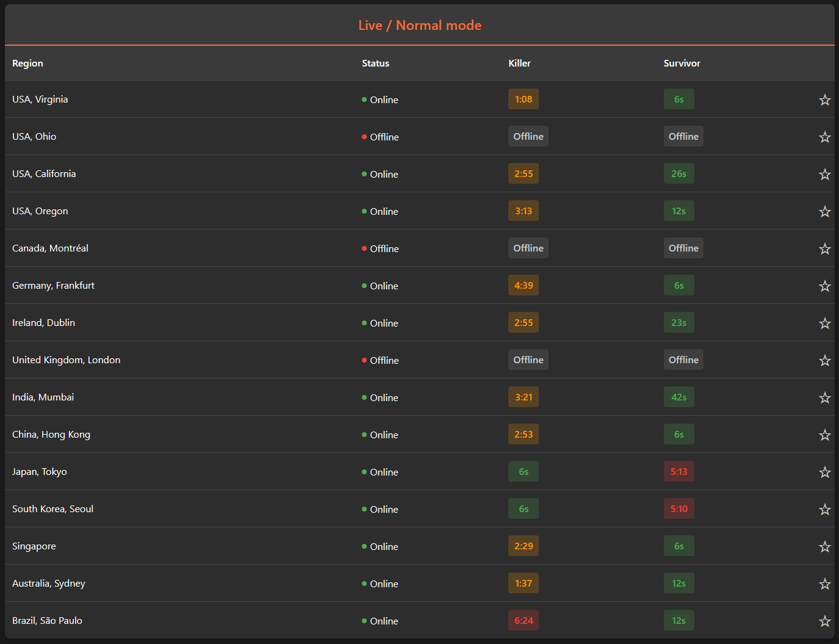Favorite Brazil, São Paulo star icon
Viewport: 839px width, 644px height.
(824, 621)
